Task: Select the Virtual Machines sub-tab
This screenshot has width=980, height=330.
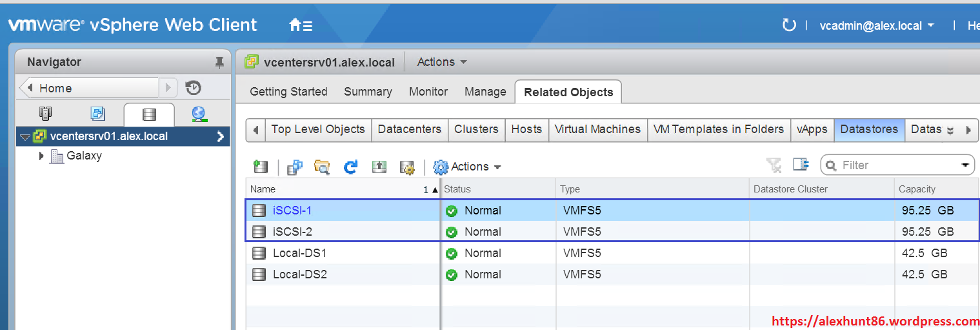Action: point(597,129)
